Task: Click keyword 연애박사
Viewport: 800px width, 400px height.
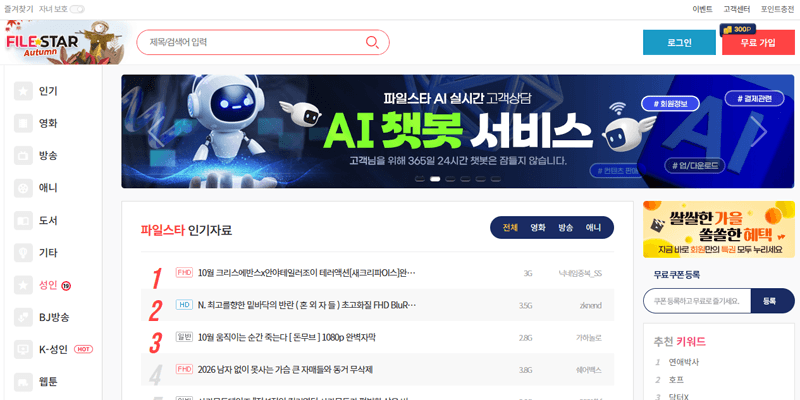Action: [684, 362]
